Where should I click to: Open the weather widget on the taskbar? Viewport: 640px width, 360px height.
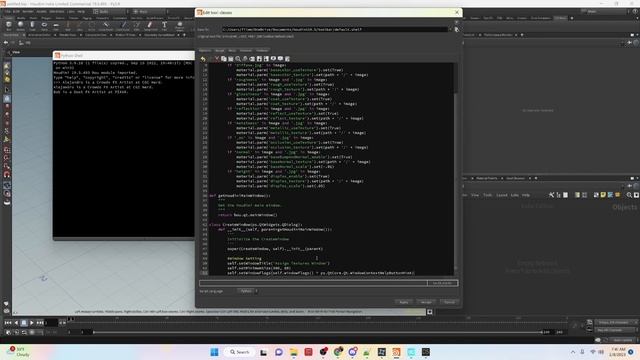click(19, 351)
